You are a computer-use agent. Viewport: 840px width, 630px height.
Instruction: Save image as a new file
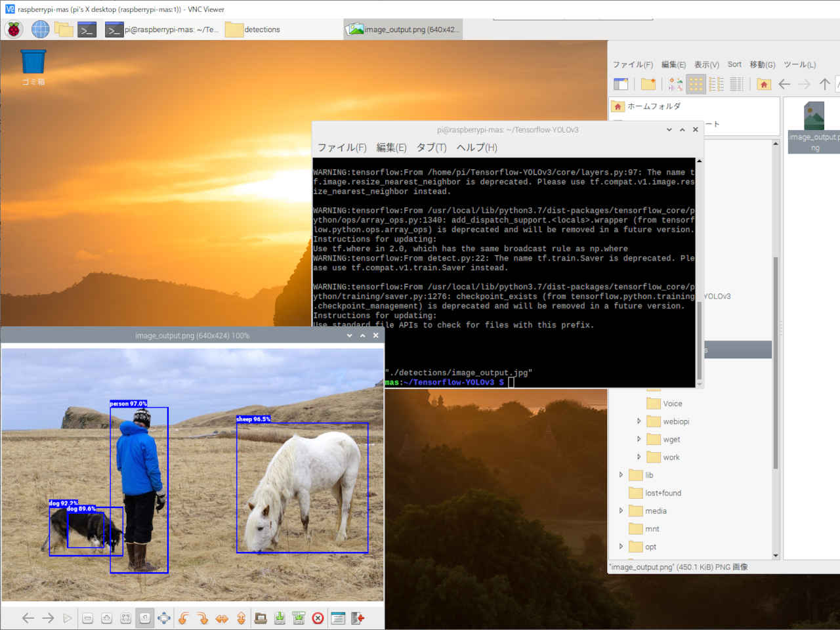tap(299, 618)
